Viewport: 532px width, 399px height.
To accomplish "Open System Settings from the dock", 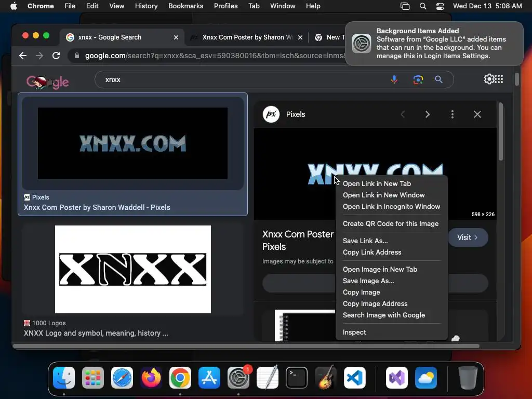I will coord(238,378).
